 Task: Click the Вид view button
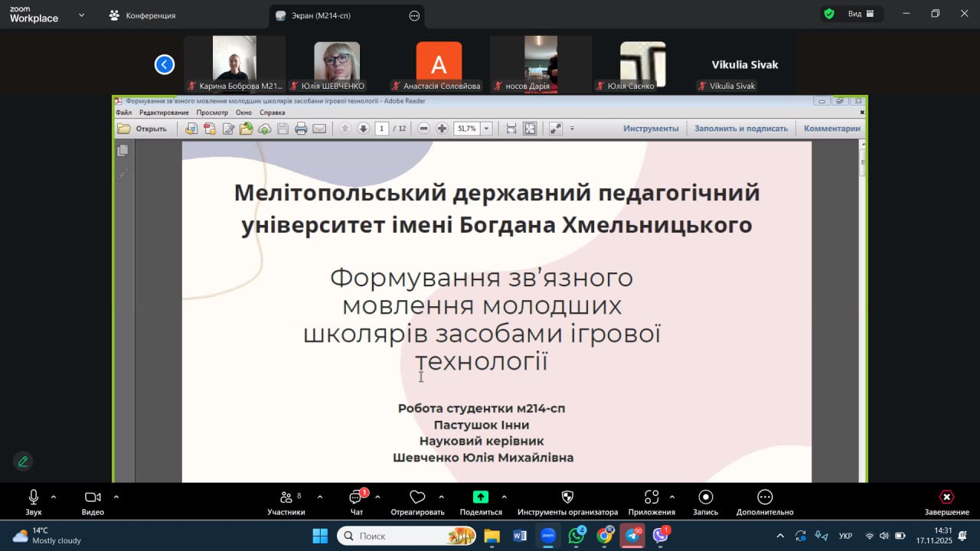(854, 14)
